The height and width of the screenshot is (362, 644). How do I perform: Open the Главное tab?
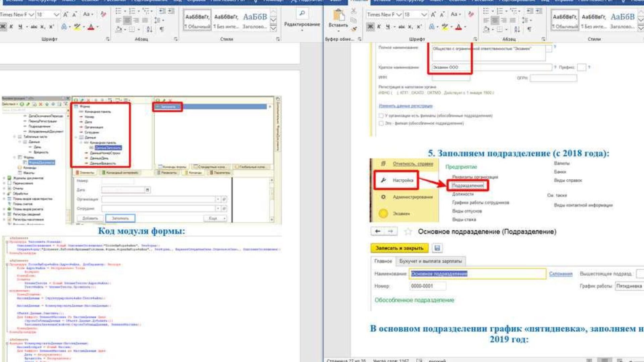pyautogui.click(x=383, y=261)
